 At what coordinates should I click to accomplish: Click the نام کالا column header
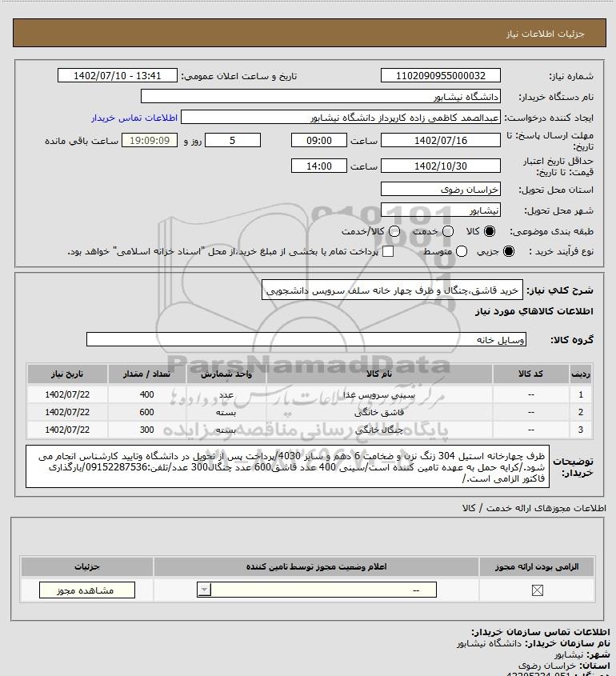[379, 374]
